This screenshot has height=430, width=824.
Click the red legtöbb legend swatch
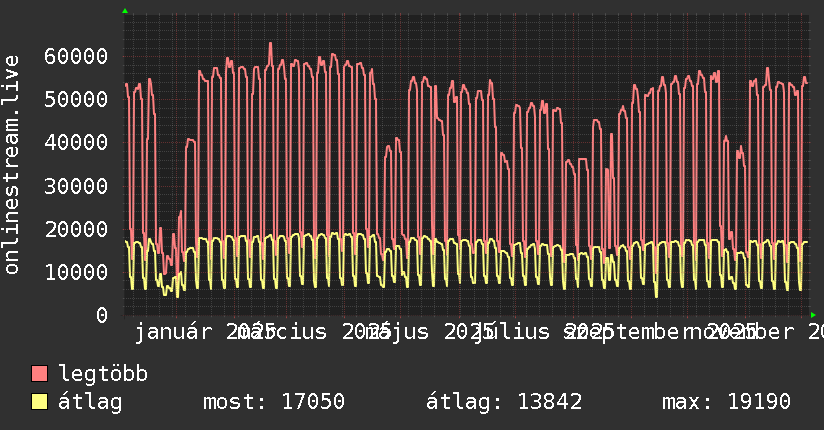pyautogui.click(x=39, y=373)
